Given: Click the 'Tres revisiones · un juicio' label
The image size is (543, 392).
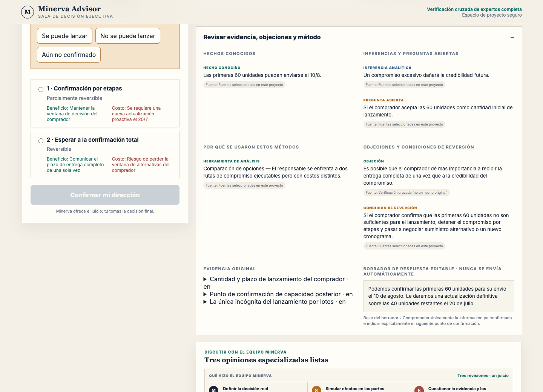Looking at the screenshot, I should coord(483,375).
